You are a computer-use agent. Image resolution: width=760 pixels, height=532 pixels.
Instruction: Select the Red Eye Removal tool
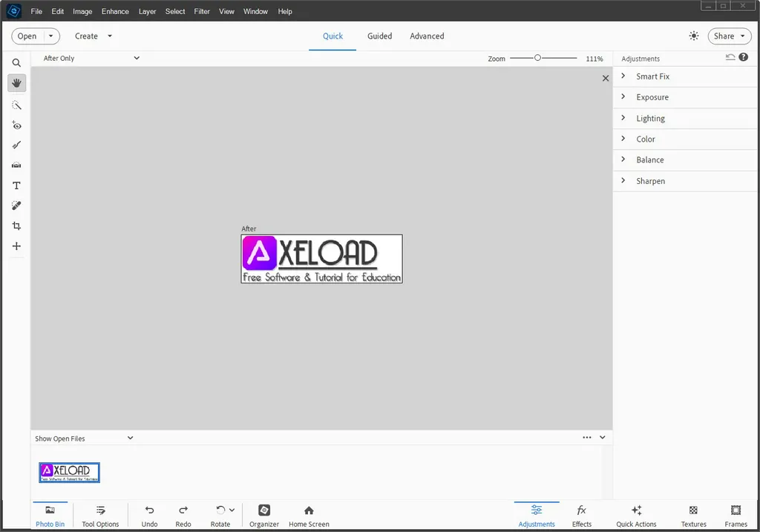(x=16, y=125)
